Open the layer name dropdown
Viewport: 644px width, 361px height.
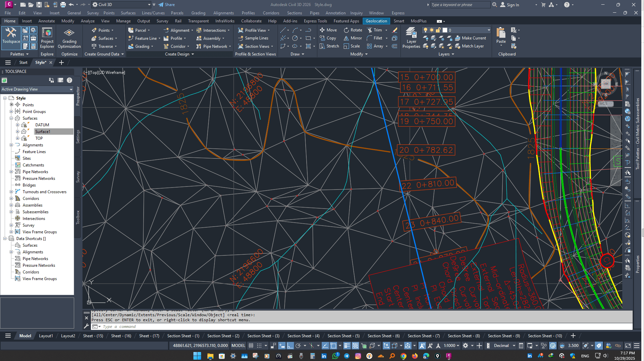coord(488,30)
